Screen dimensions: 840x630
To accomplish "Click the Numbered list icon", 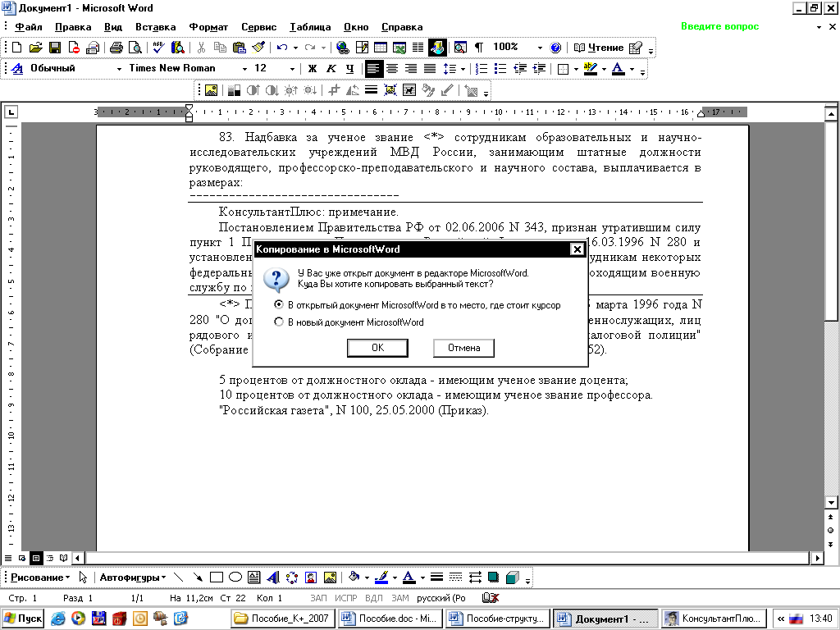I will tap(482, 69).
